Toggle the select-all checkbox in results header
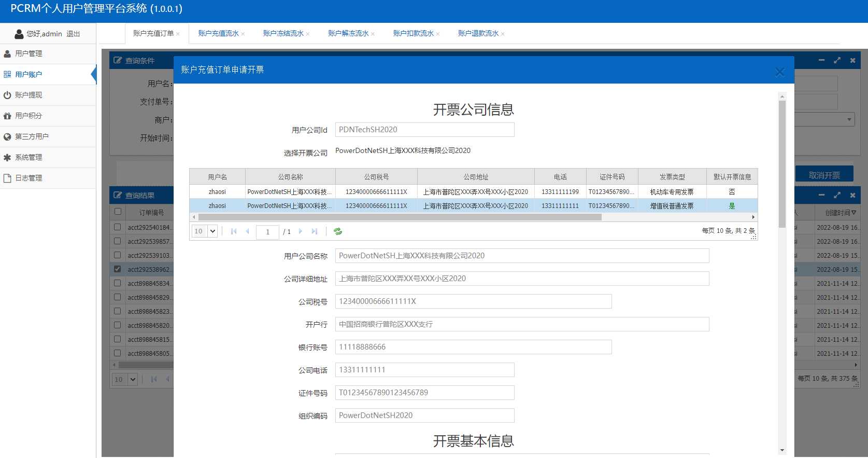 coord(118,212)
